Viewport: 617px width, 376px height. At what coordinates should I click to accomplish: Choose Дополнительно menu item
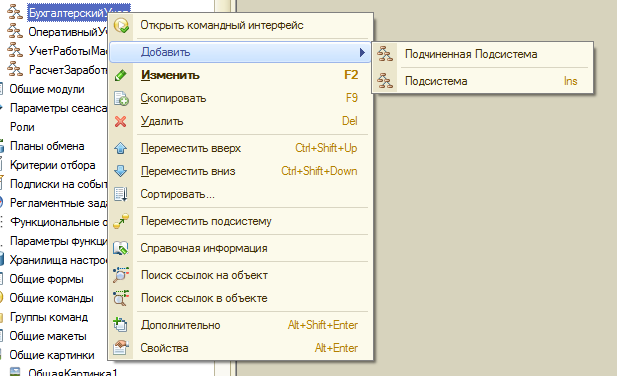click(x=241, y=325)
